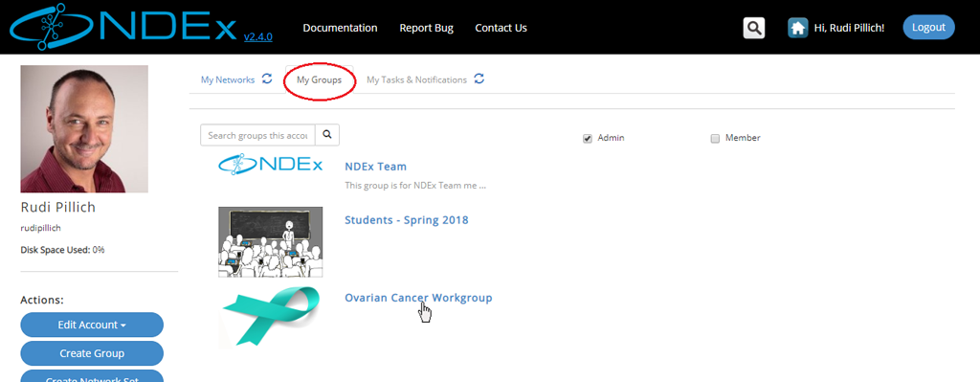The image size is (980, 382).
Task: Click the Hi, Rudi Pillich! greeting
Action: pyautogui.click(x=849, y=28)
